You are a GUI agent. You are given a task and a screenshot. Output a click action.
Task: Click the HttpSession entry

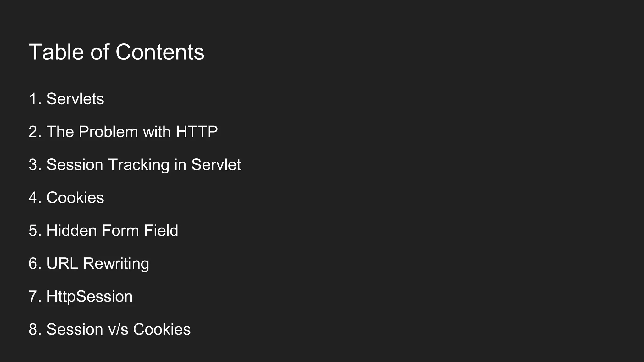click(x=89, y=296)
